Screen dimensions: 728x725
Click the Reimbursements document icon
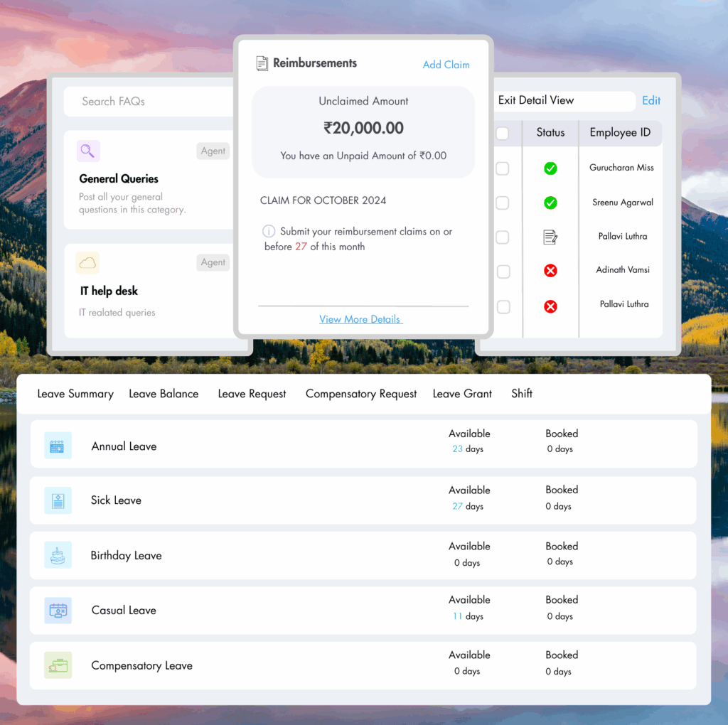262,63
